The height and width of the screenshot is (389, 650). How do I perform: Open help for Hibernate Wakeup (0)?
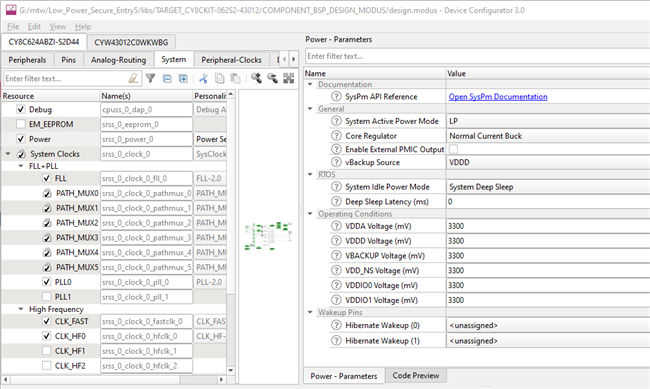click(x=336, y=326)
